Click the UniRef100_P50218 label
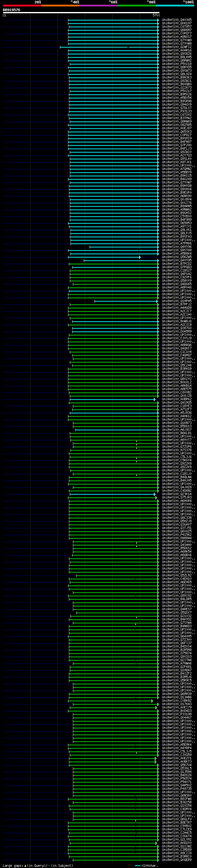The image size is (197, 868). [177, 64]
